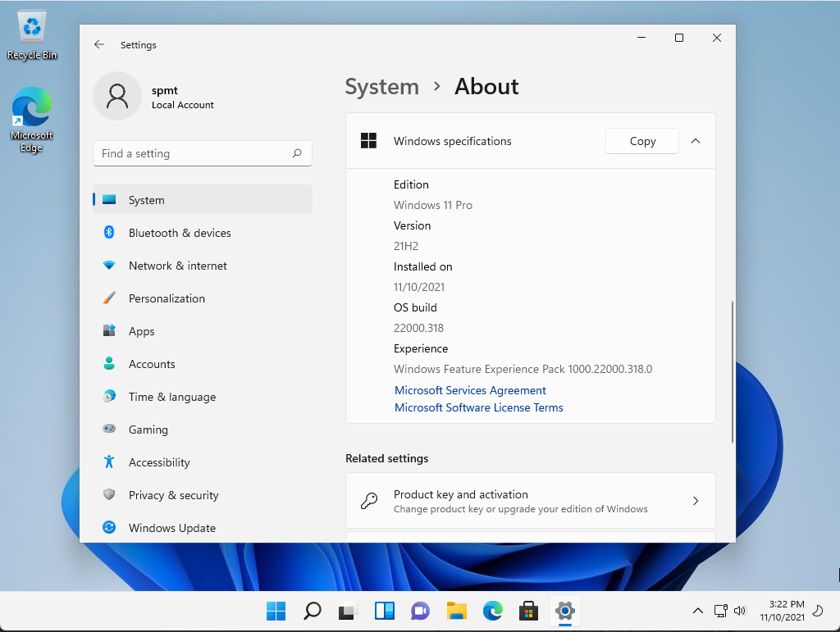Open the Start menu on taskbar
Screen dimensions: 840x632
coord(276,611)
